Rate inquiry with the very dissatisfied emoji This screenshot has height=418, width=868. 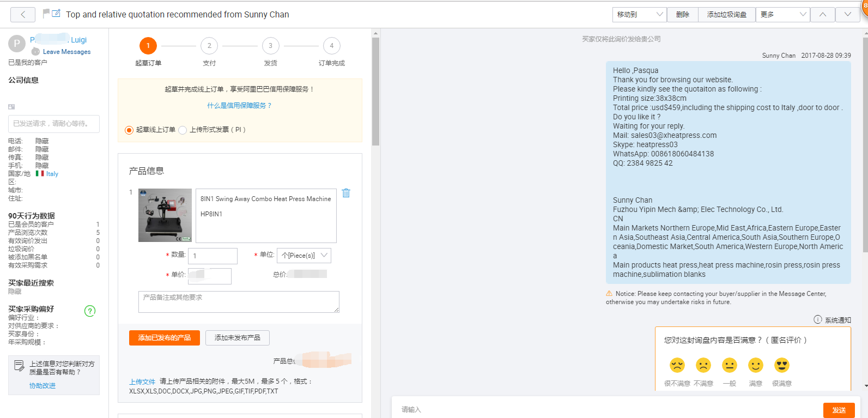(677, 365)
